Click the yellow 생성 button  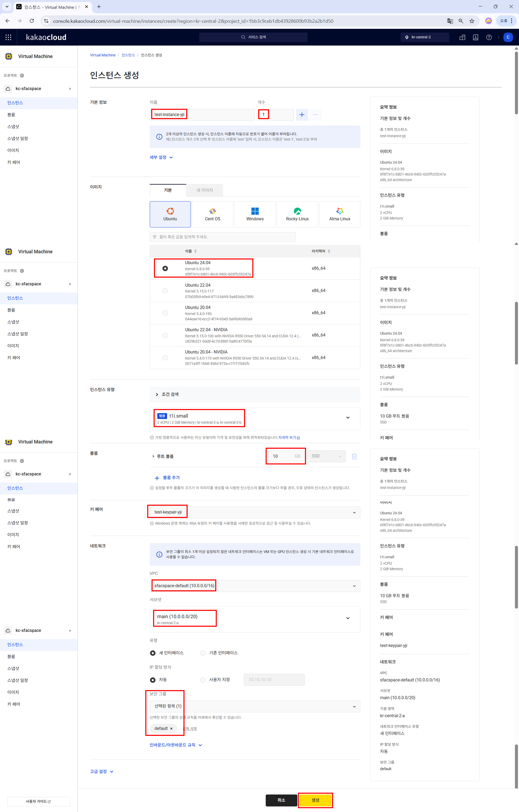(x=315, y=800)
